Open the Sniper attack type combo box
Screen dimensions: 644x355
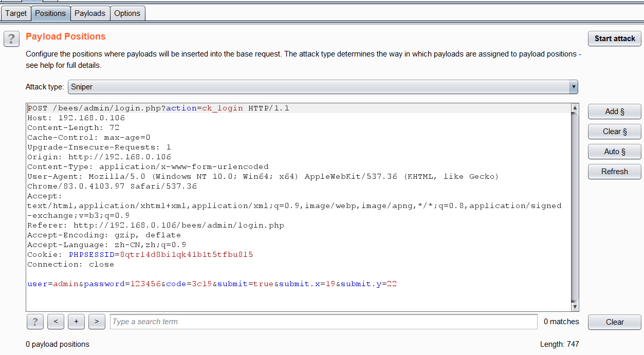click(x=323, y=87)
